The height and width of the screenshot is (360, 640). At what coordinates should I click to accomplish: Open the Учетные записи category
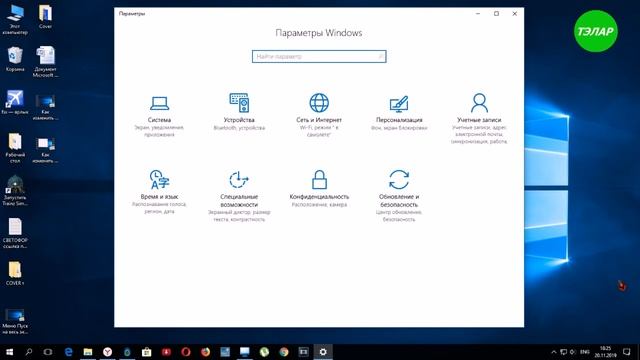point(479,118)
